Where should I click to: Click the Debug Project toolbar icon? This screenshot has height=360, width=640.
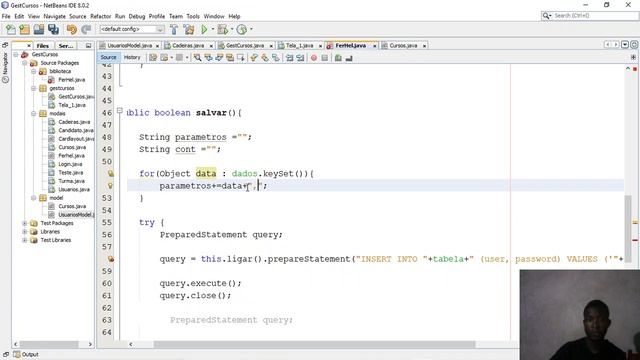[223, 29]
